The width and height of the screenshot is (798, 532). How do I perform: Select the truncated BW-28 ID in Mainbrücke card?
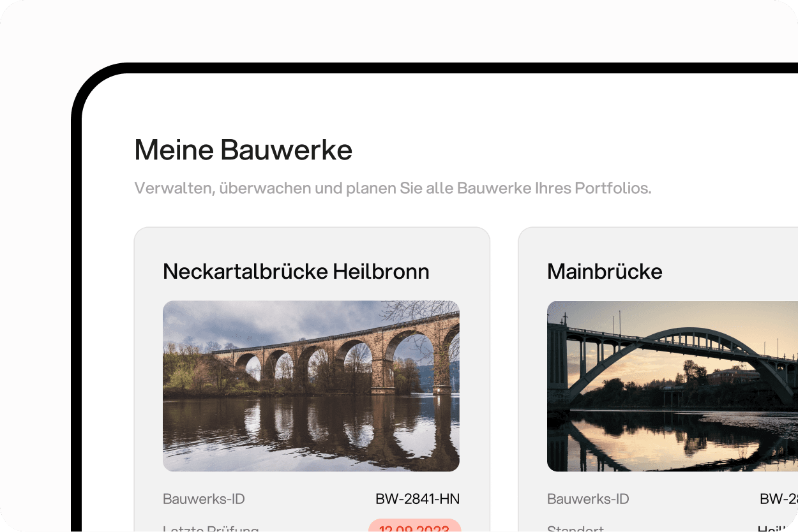[x=779, y=499]
